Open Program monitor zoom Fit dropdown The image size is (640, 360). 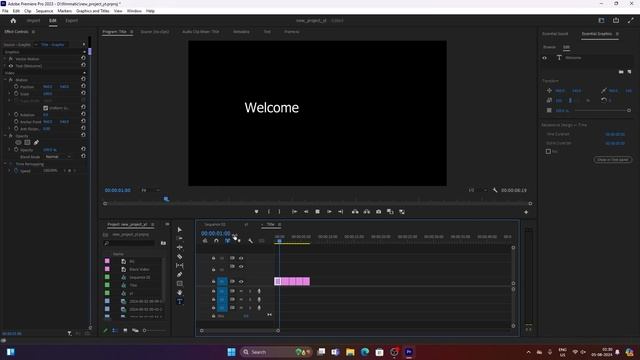point(150,190)
